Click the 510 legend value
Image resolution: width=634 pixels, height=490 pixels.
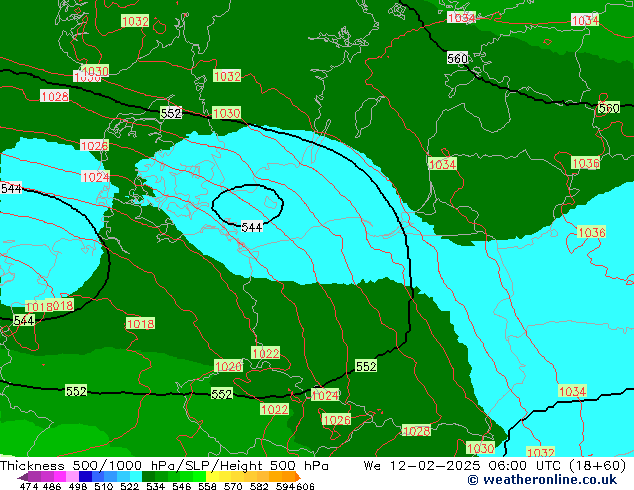click(104, 486)
